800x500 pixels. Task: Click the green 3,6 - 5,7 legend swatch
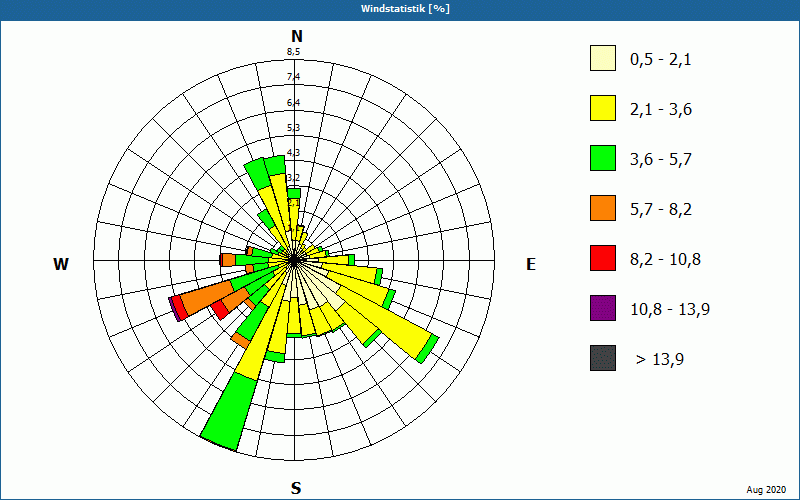tap(603, 158)
